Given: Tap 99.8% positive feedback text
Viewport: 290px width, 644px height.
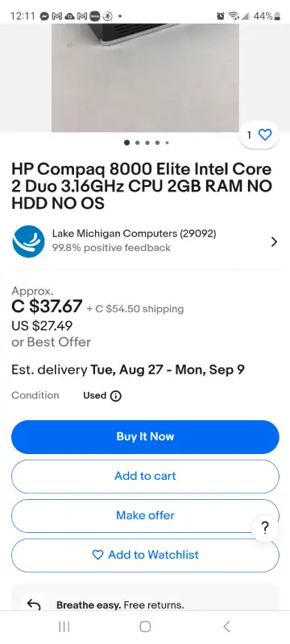Looking at the screenshot, I should (x=111, y=248).
